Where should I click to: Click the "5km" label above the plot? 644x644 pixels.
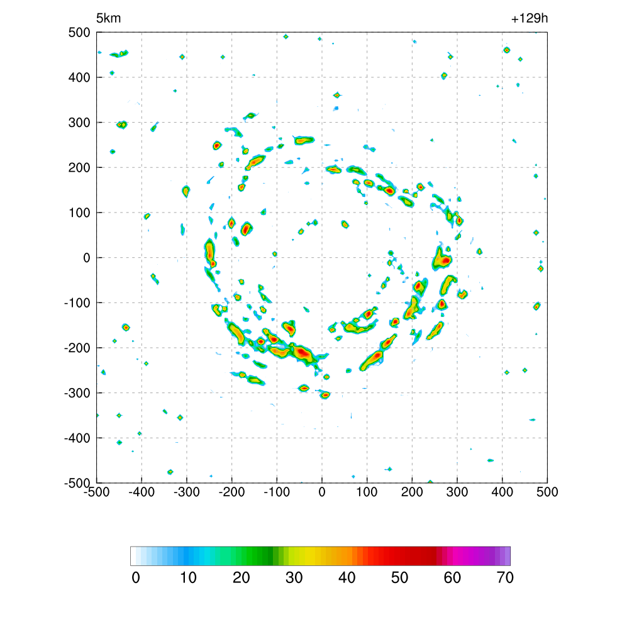pyautogui.click(x=108, y=18)
